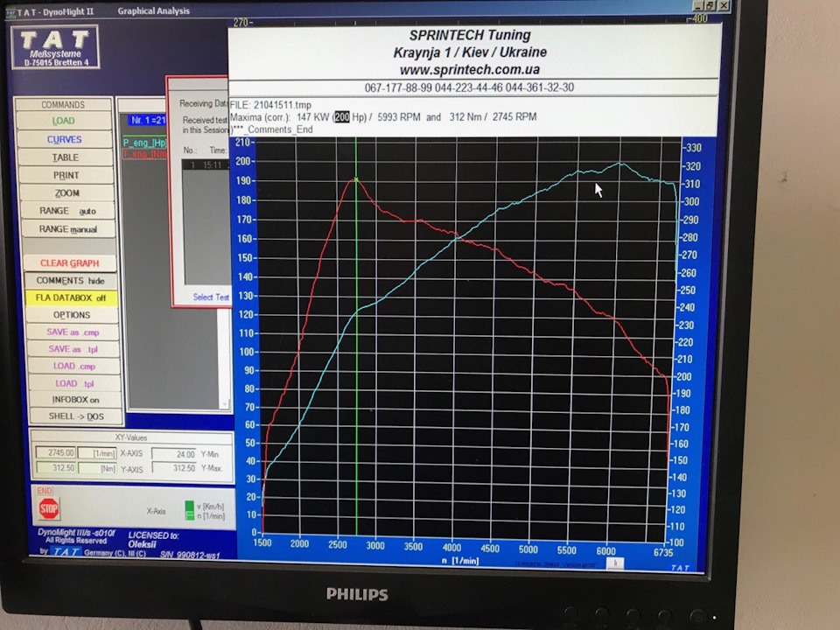Screen dimensions: 840x630
Task: Click the n [1/min] axis label
Action: click(x=460, y=561)
